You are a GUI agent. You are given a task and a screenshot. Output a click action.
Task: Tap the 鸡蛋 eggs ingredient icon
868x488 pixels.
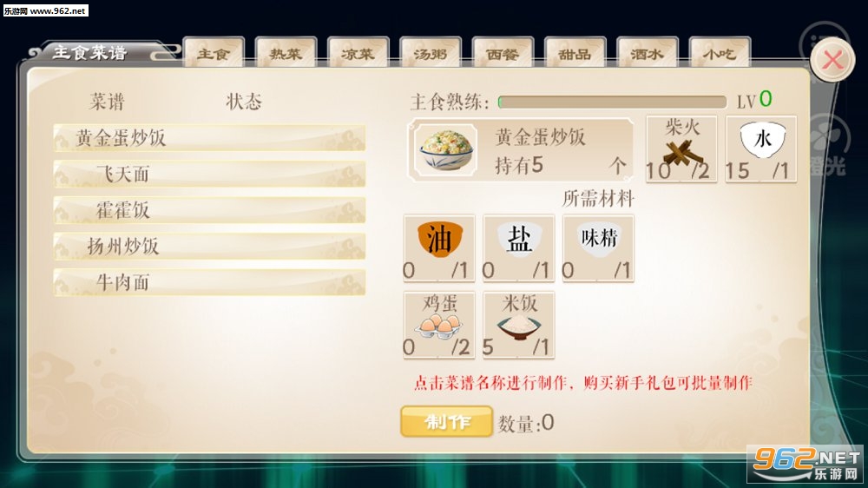[x=439, y=325]
